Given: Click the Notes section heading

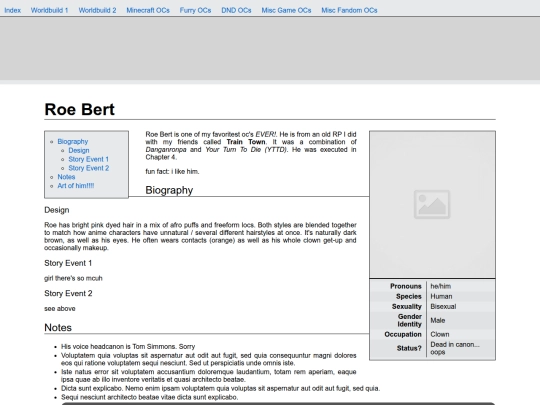Looking at the screenshot, I should click(x=58, y=328).
